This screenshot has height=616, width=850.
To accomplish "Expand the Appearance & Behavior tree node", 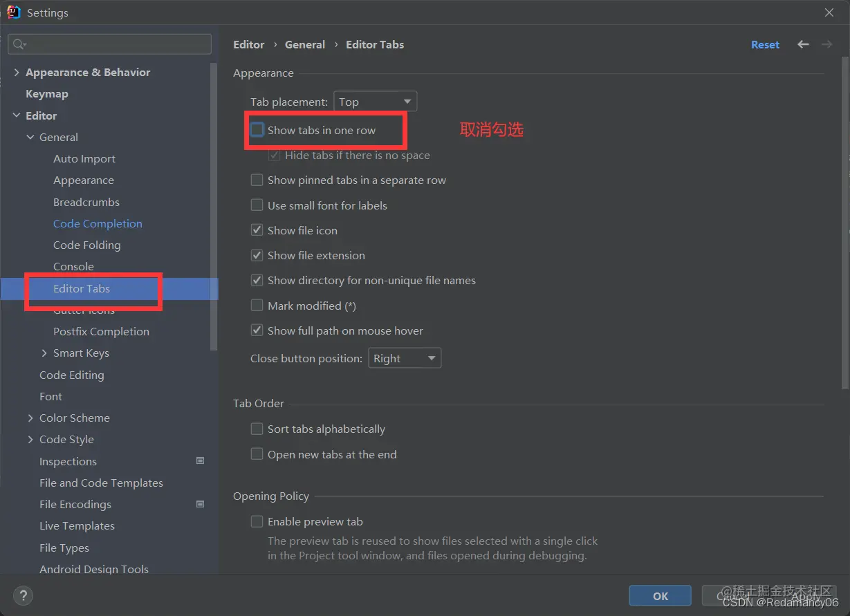I will 17,72.
